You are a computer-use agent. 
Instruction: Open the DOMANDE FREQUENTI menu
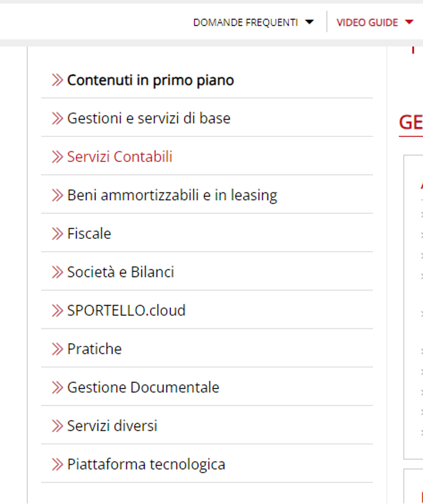coord(245,23)
